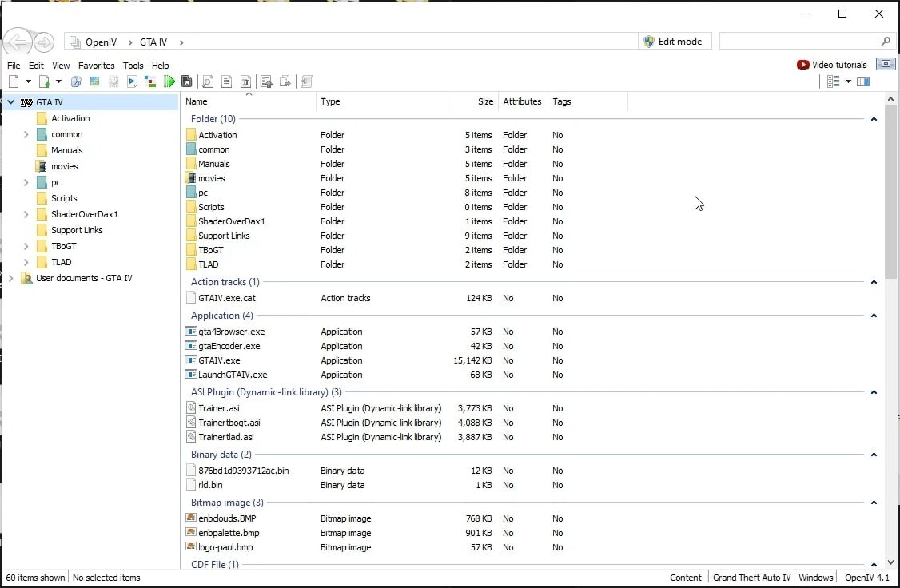
Task: Collapse the GTA IV root tree node
Action: pyautogui.click(x=10, y=102)
